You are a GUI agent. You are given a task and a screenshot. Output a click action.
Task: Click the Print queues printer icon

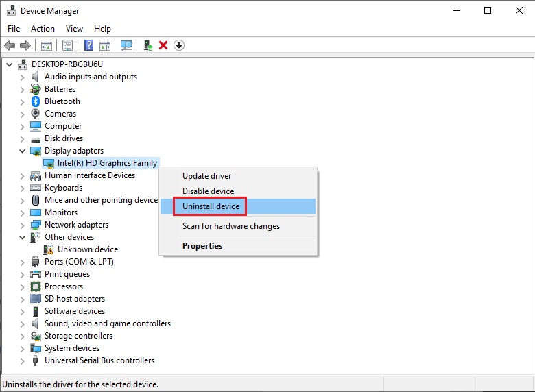pyautogui.click(x=36, y=274)
